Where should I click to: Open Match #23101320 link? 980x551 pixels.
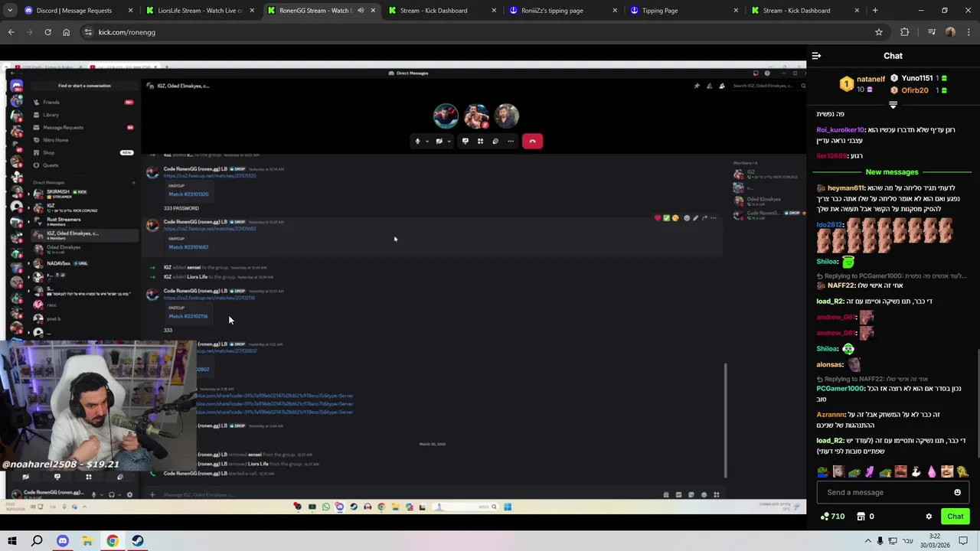point(188,194)
